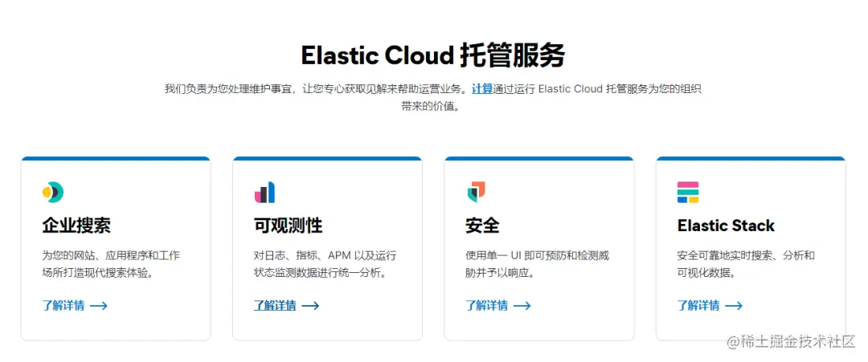Open 了解详情 link under 可观测性
This screenshot has height=362, width=868.
tap(275, 305)
